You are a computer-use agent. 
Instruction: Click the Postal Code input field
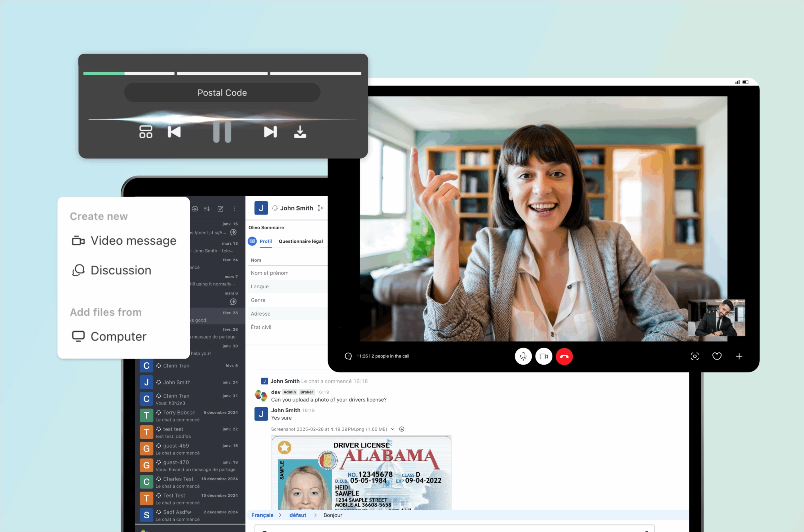222,92
